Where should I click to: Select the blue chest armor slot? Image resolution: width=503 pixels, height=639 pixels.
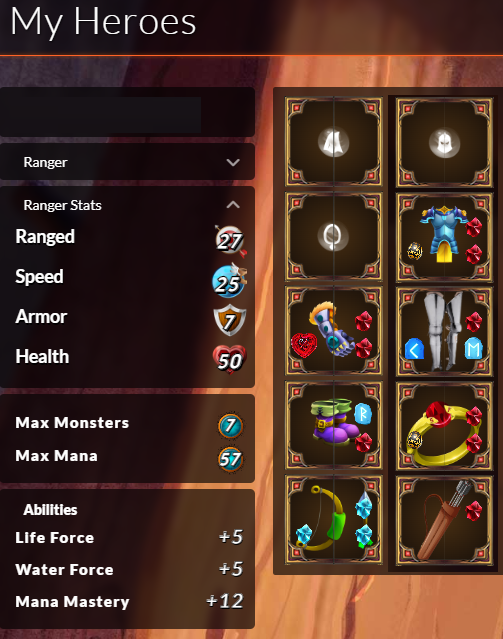point(444,236)
